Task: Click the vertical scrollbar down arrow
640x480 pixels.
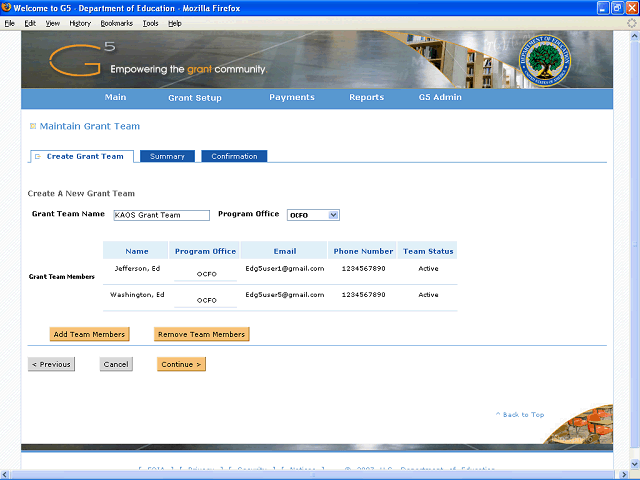Action: [x=635, y=464]
